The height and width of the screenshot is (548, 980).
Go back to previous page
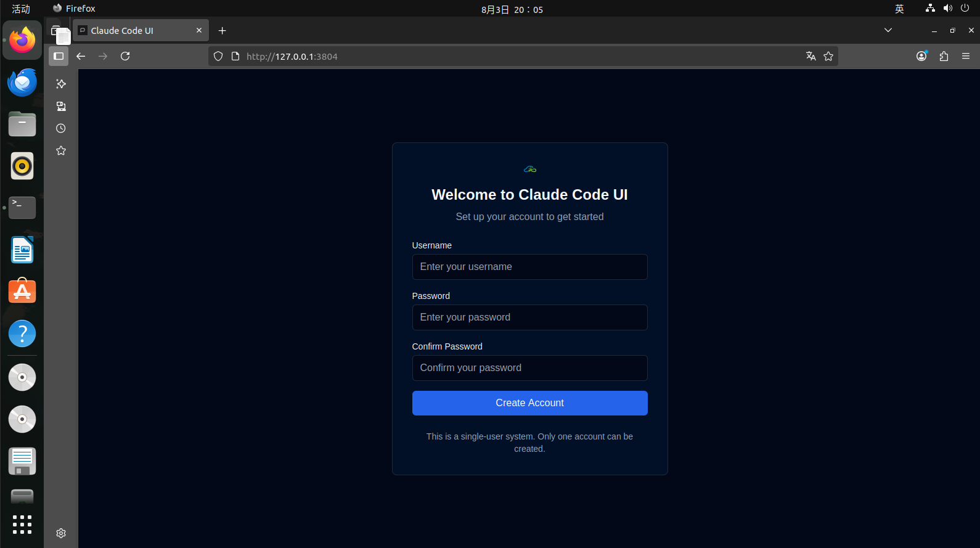coord(81,56)
